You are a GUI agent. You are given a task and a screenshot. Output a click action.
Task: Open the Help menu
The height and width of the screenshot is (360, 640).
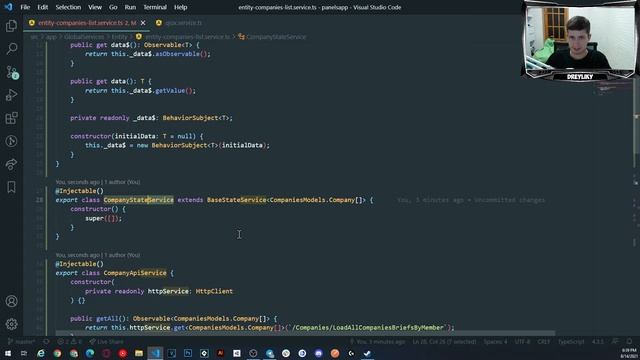click(x=180, y=7)
